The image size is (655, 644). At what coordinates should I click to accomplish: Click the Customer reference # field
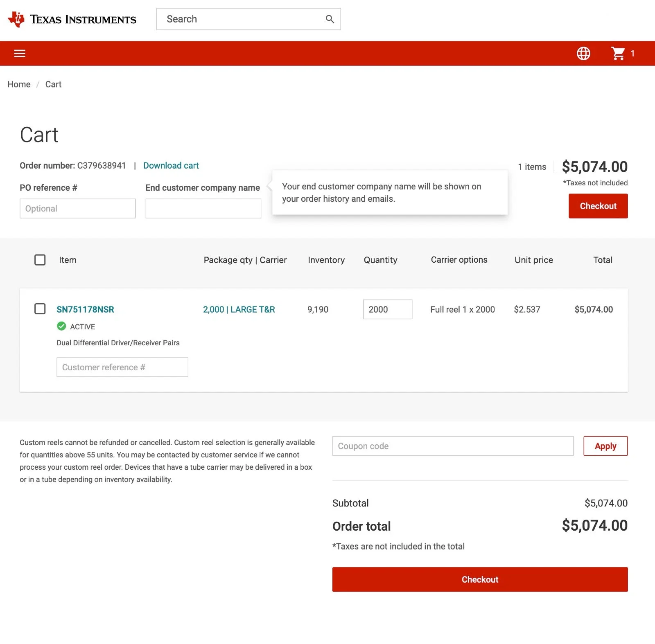pyautogui.click(x=122, y=367)
